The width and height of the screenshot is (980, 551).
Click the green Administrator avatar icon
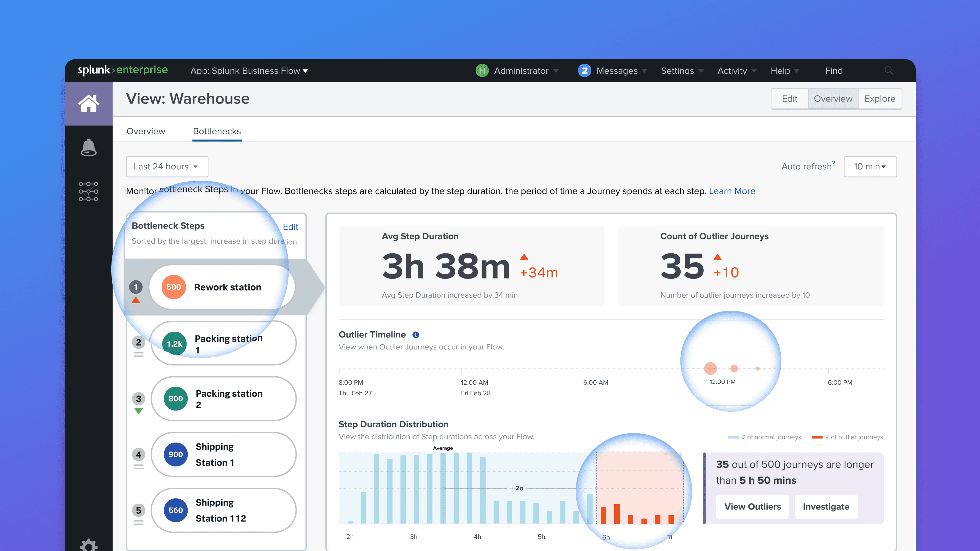click(x=482, y=71)
